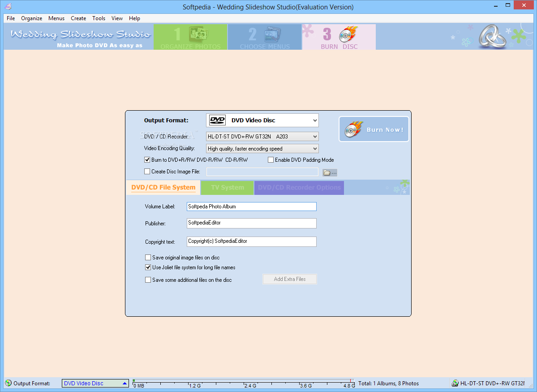
Task: Open the Organize Photos step
Action: [190, 37]
